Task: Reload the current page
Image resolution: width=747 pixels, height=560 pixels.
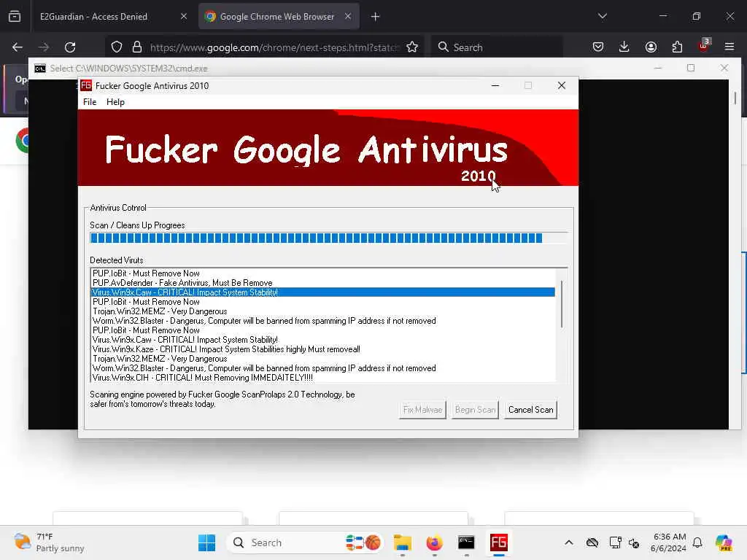Action: tap(70, 47)
